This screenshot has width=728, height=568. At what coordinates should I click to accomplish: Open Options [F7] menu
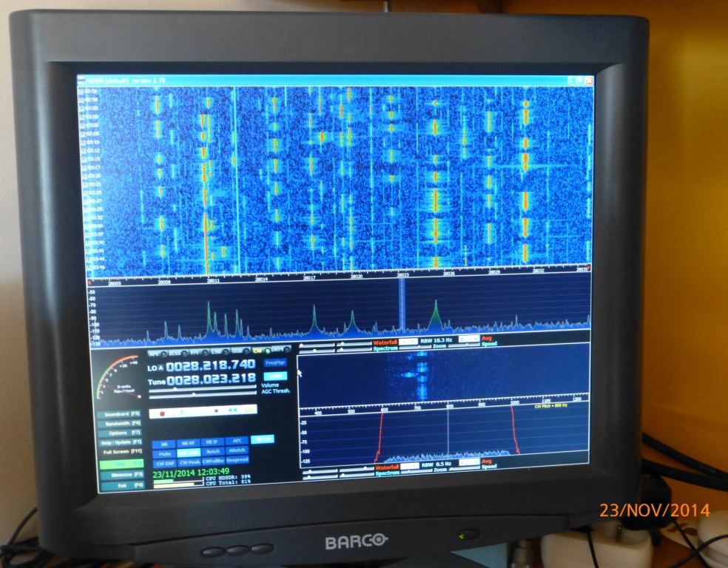(x=121, y=433)
